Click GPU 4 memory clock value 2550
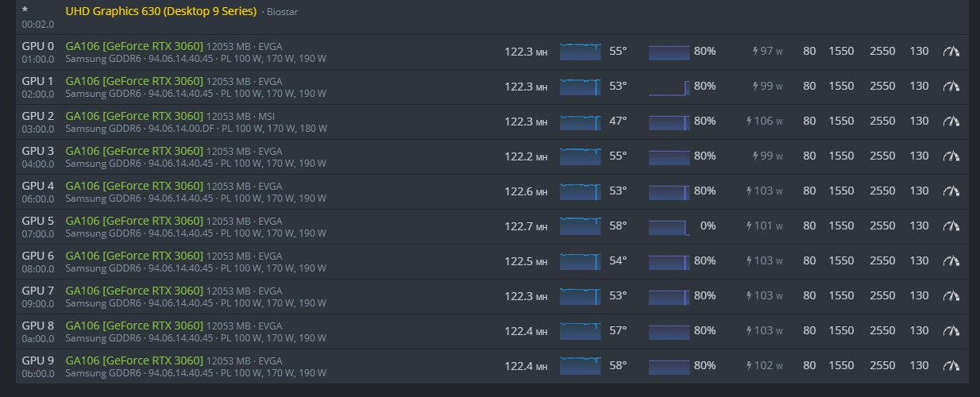The image size is (980, 397). point(882,191)
